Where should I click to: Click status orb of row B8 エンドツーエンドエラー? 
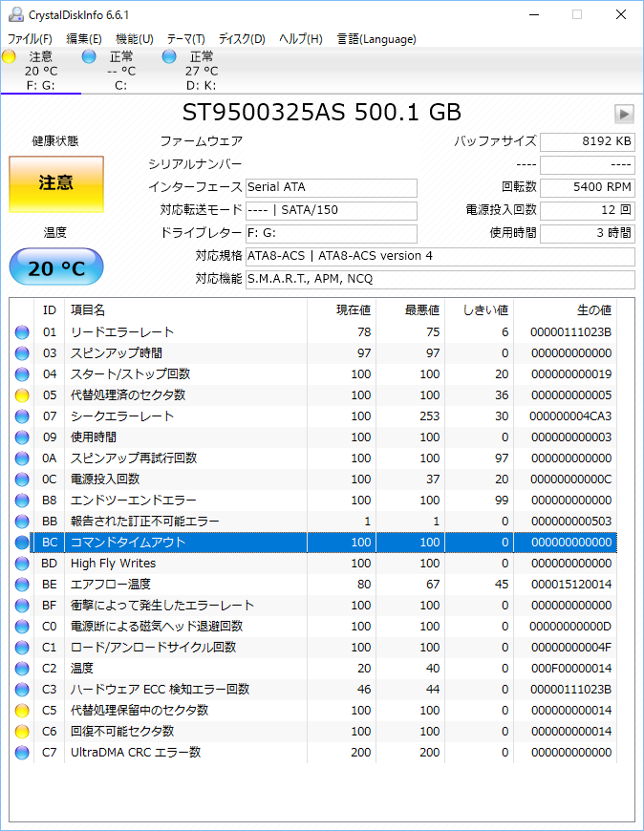(x=22, y=501)
